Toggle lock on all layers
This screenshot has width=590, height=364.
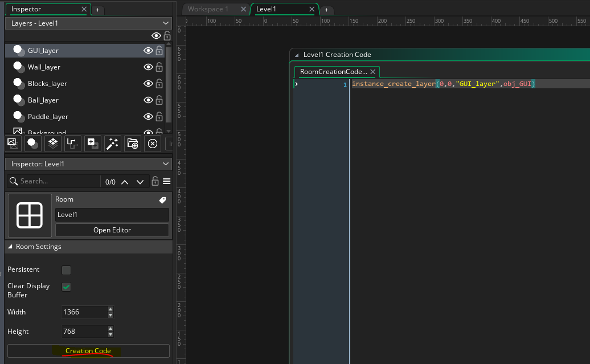pyautogui.click(x=167, y=35)
